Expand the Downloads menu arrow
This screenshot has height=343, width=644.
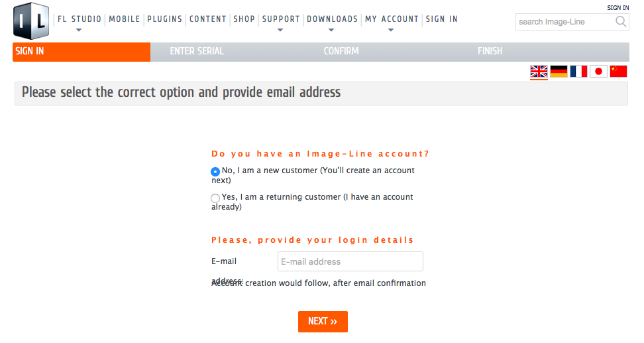tap(331, 30)
